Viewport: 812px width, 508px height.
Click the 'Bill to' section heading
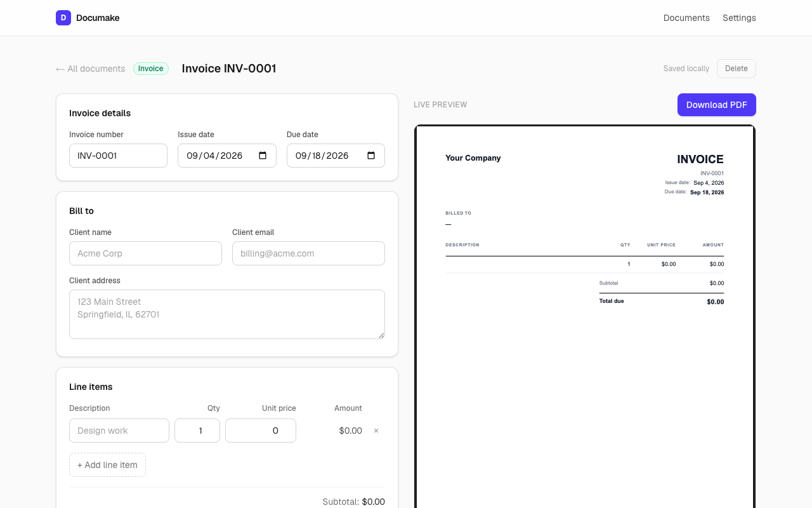coord(81,211)
